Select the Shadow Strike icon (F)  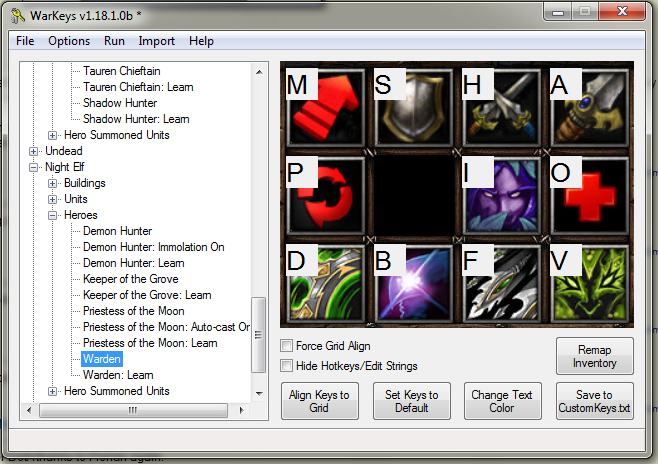pos(501,284)
